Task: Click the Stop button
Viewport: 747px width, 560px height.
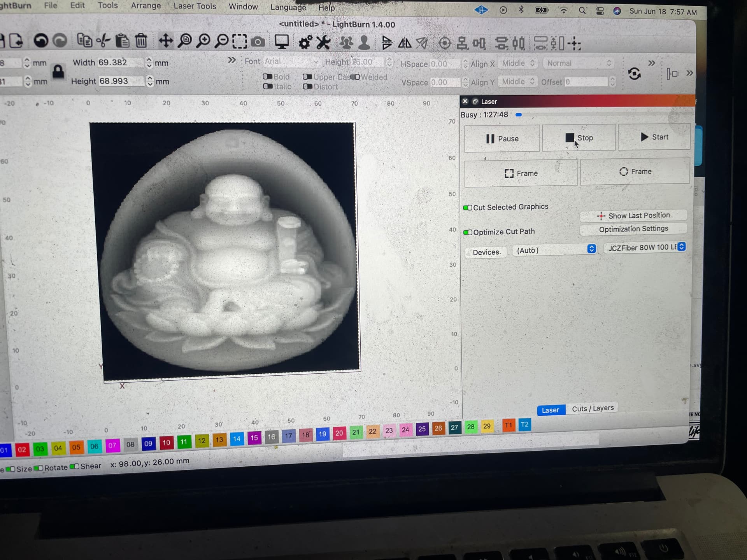Action: tap(579, 138)
